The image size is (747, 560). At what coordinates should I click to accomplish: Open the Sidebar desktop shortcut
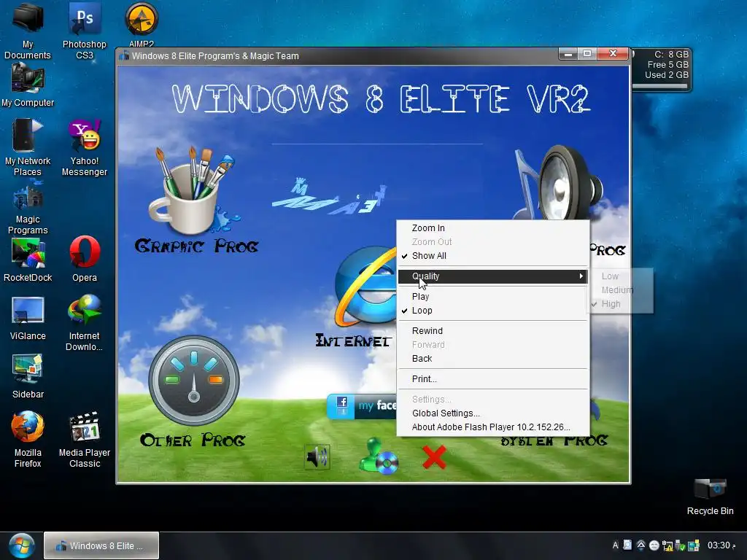(28, 376)
